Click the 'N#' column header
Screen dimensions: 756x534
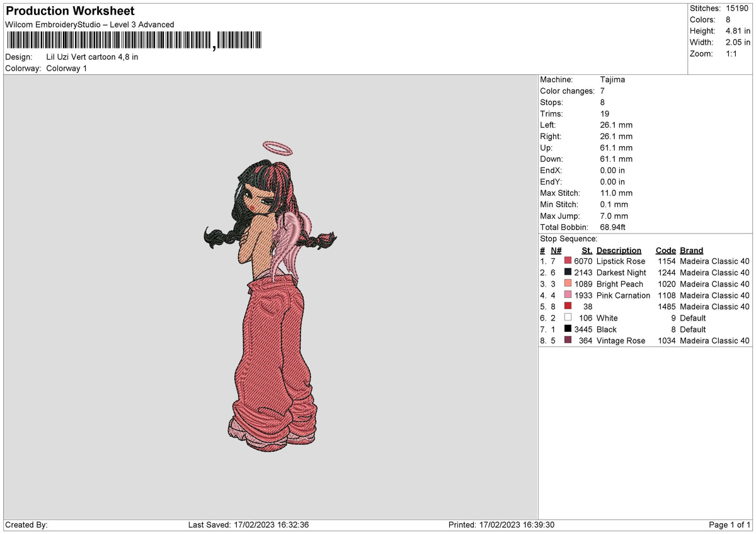pos(556,250)
